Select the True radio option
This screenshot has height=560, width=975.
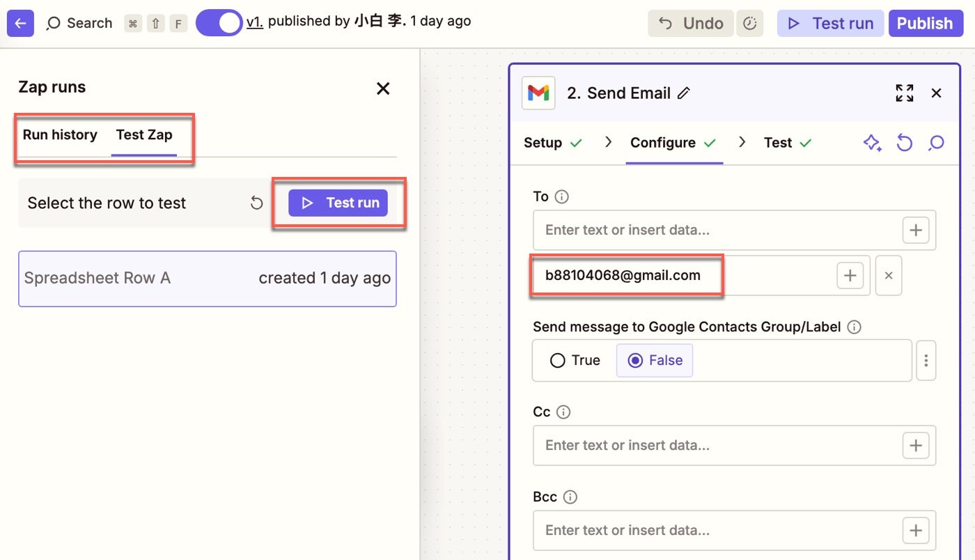click(575, 361)
